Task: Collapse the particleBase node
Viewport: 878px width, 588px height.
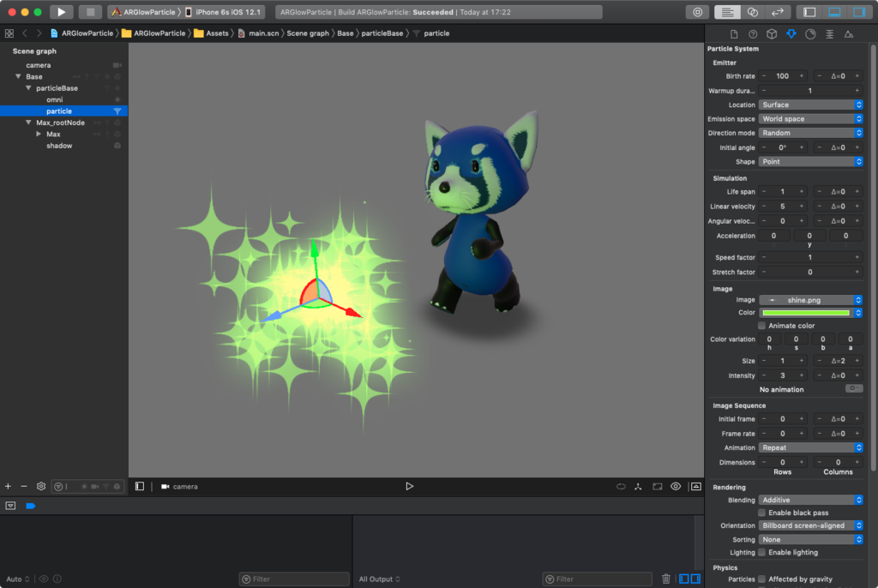Action: (x=28, y=88)
